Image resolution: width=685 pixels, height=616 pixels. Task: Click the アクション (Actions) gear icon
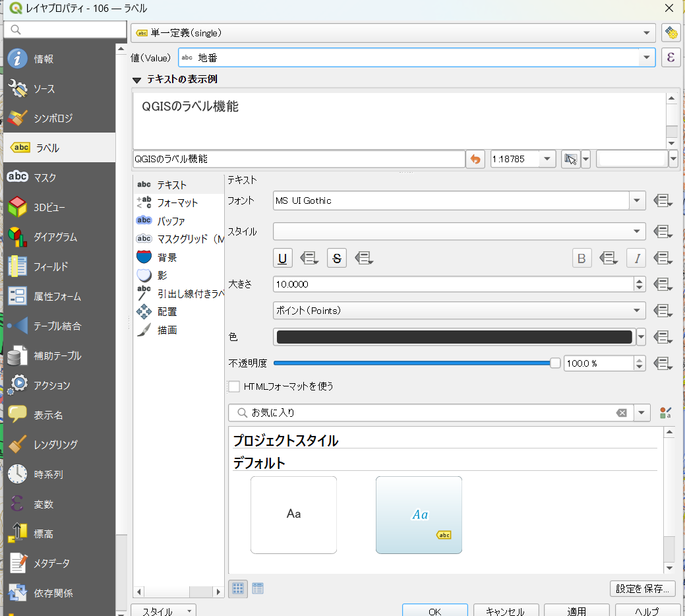point(17,385)
